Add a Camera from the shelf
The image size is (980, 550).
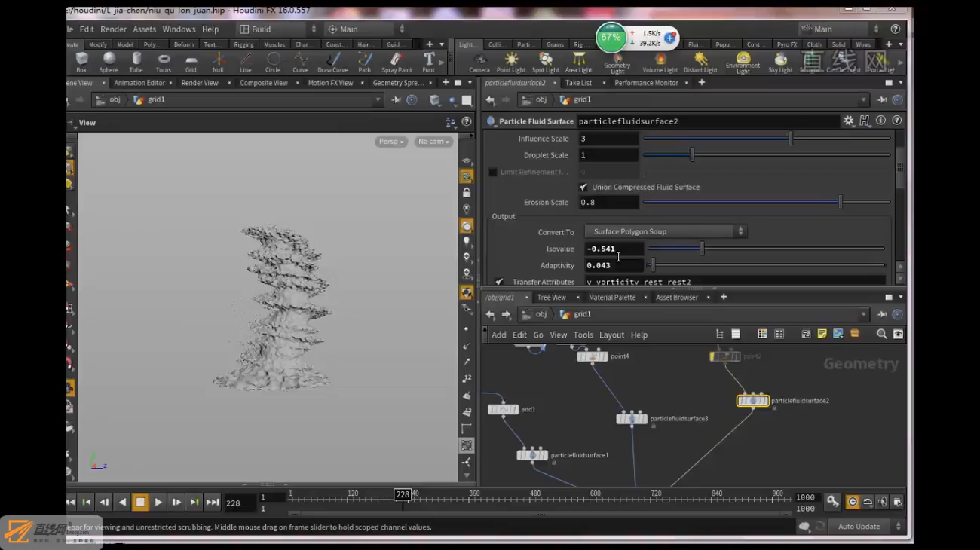pyautogui.click(x=479, y=63)
